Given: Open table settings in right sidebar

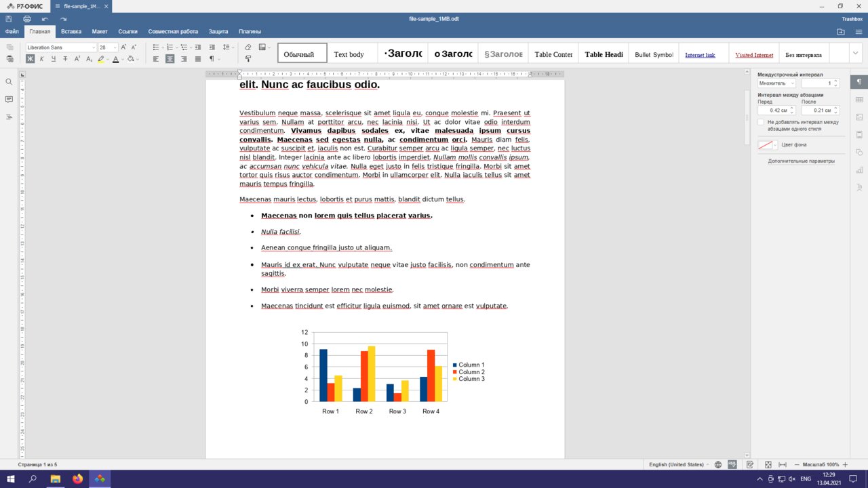Looking at the screenshot, I should [859, 100].
